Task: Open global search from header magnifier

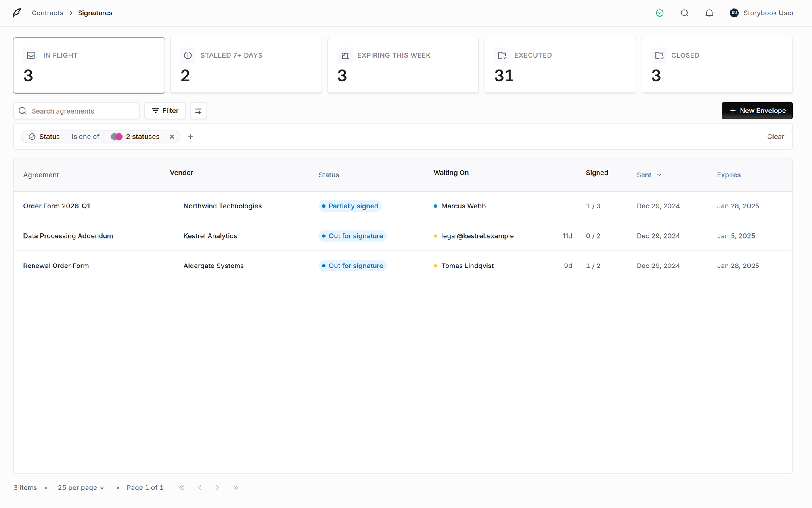Action: (684, 13)
